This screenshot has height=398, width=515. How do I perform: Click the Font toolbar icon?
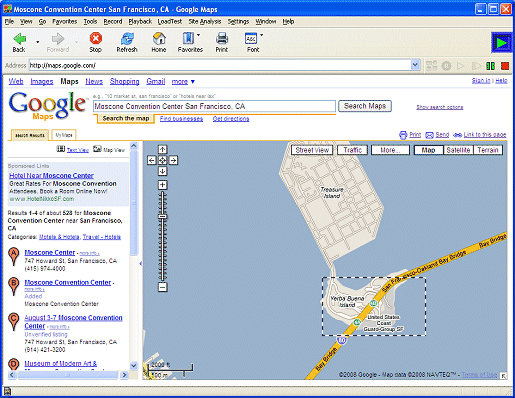click(251, 39)
